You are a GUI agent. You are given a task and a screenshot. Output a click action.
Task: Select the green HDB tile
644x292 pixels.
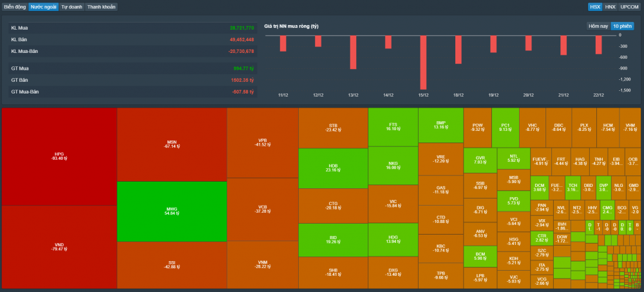tap(333, 168)
